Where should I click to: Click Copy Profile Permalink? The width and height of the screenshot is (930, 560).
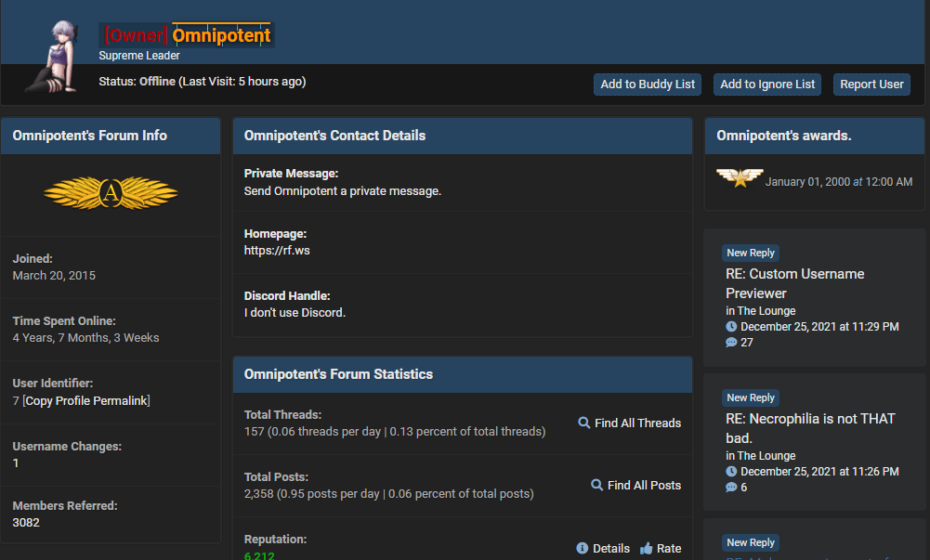[86, 400]
